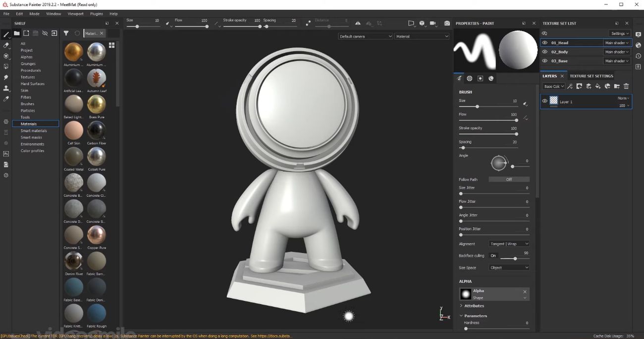
Task: Pick the Clone stamp tool
Action: 6,88
